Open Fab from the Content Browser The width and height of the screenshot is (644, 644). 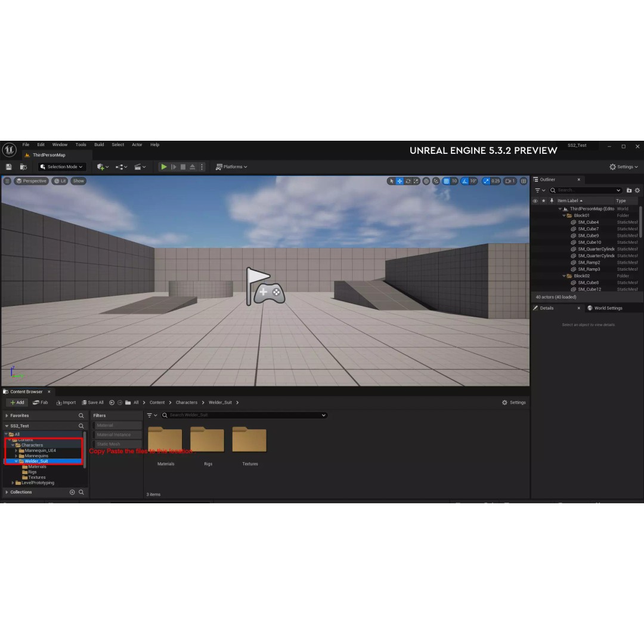[x=41, y=402]
